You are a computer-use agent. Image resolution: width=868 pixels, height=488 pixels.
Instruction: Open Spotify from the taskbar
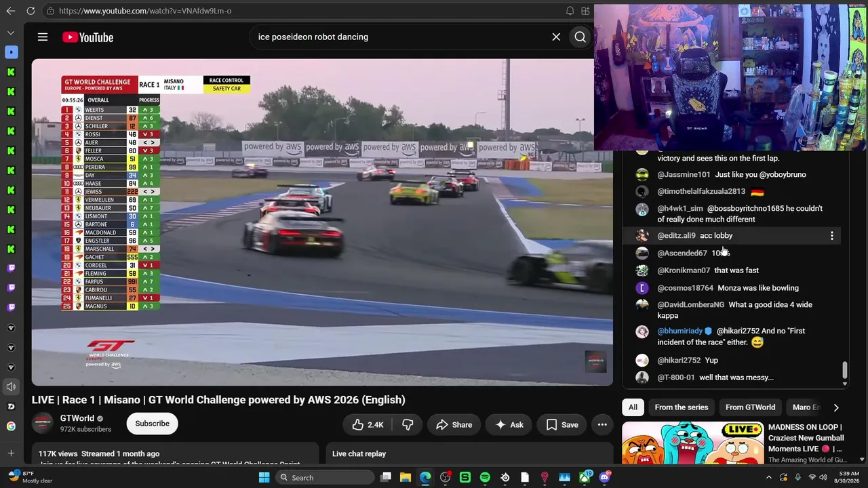point(485,477)
